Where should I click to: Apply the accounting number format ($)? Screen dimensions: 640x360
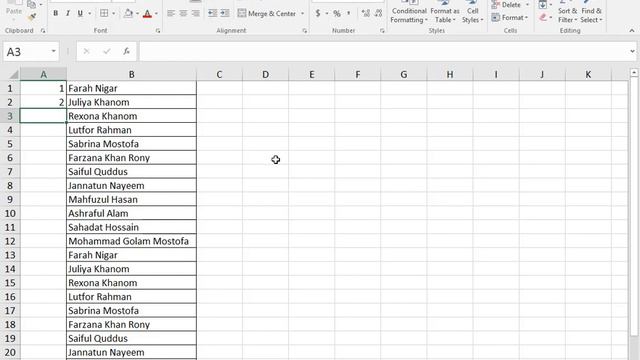(318, 13)
